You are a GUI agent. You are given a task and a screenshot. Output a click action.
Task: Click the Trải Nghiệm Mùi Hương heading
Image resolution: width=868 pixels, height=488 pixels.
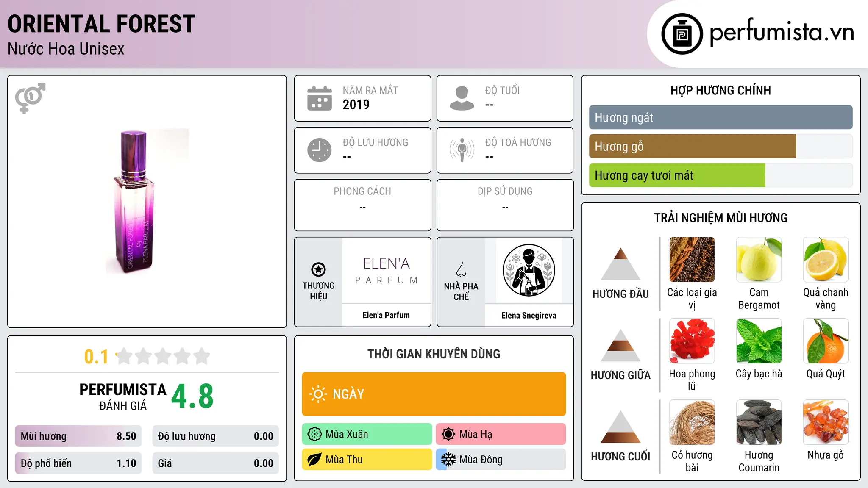point(721,218)
